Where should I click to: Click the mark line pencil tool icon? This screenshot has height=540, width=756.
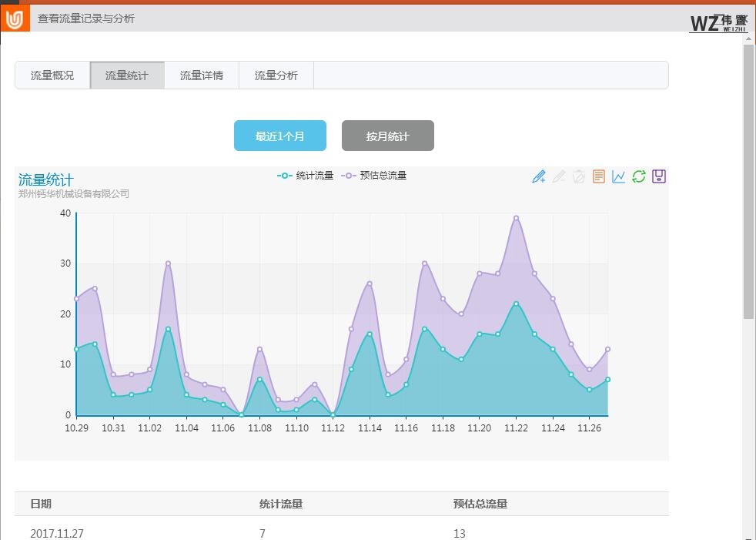click(x=539, y=176)
